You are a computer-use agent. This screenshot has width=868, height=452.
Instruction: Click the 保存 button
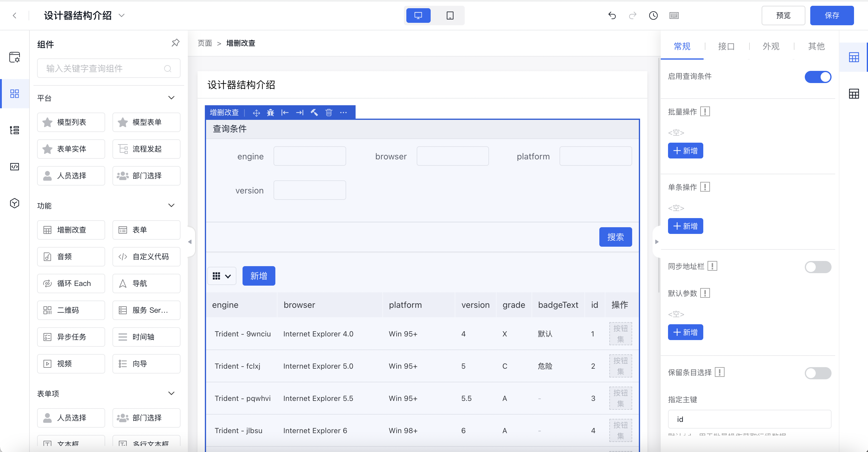coord(832,16)
